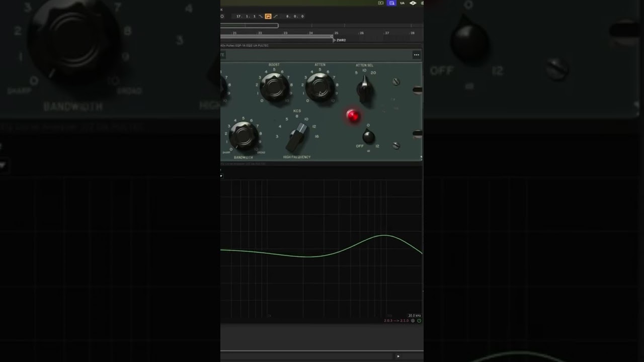Viewport: 644px width, 362px height.
Task: Open the plugin three-dots options menu
Action: tap(417, 55)
